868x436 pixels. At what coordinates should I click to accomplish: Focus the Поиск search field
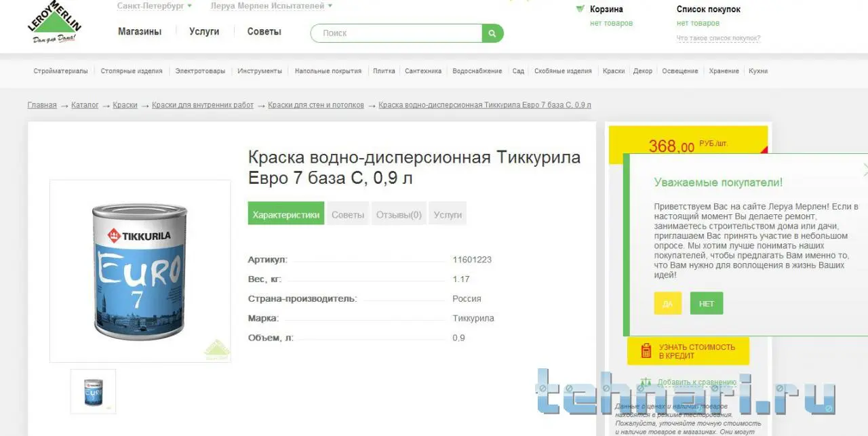tap(396, 33)
